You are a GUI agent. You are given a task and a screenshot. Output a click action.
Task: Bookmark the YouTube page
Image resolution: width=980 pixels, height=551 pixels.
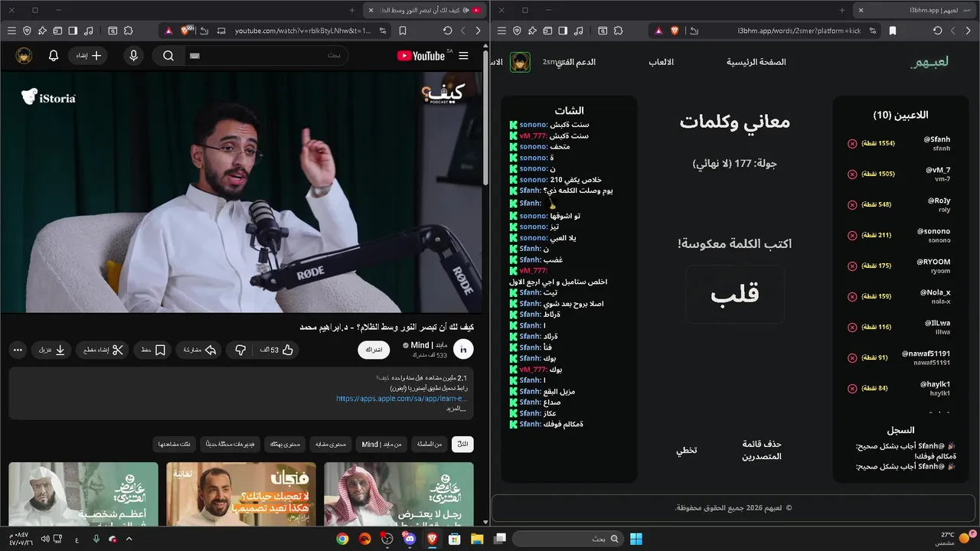403,31
